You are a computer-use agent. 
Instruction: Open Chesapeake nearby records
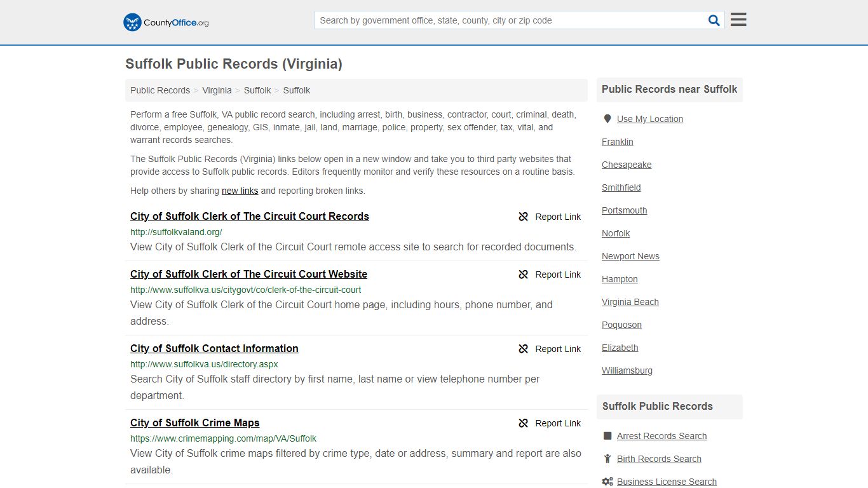coord(627,165)
